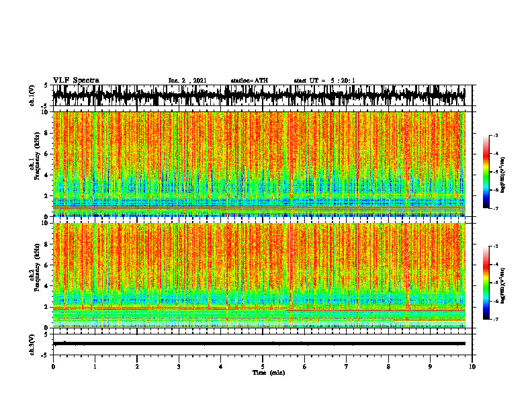Click the ch.1 voltage waveform trace
This screenshot has width=532, height=411.
click(x=259, y=95)
